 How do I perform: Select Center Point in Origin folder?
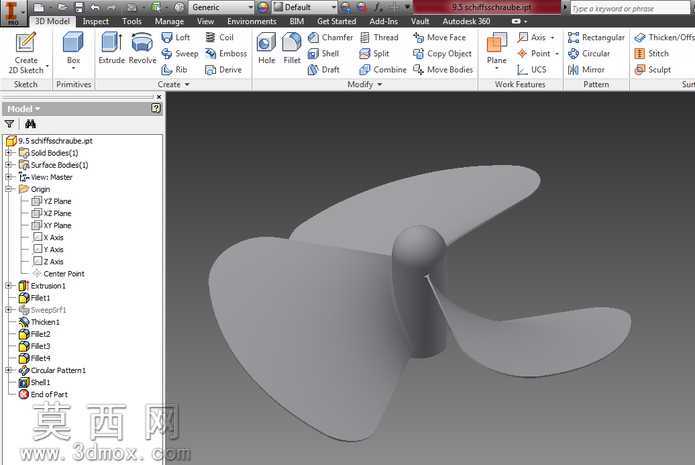click(x=59, y=274)
